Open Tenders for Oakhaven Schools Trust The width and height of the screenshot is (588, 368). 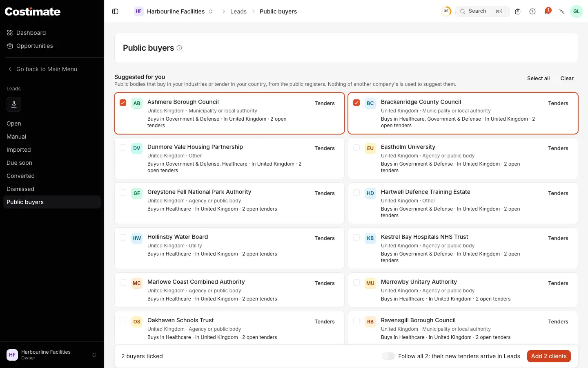(x=325, y=322)
